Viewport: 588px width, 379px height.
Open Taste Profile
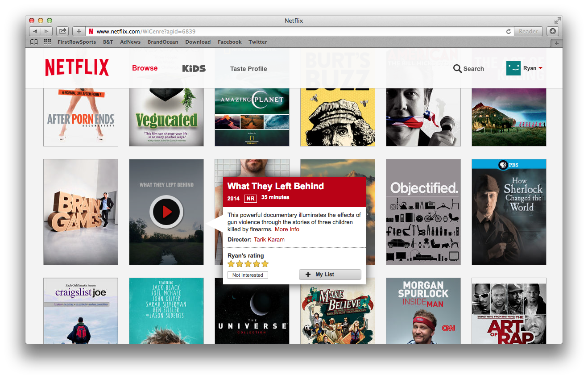click(x=248, y=69)
